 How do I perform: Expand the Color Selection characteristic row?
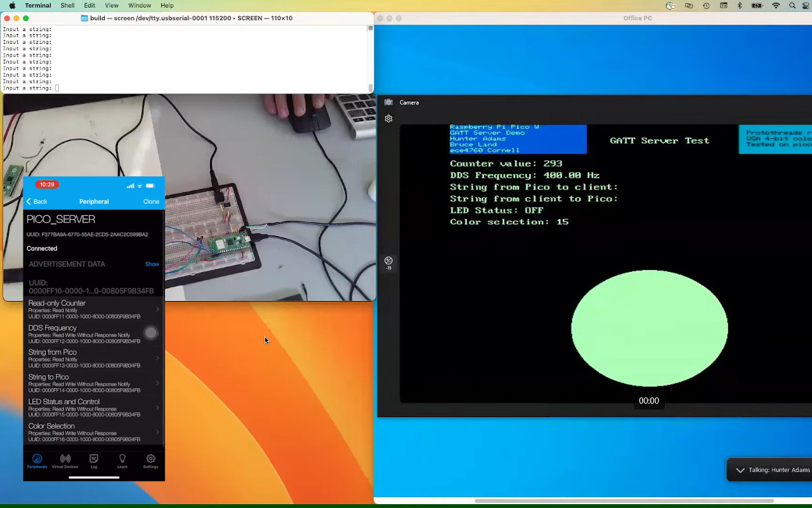92,432
